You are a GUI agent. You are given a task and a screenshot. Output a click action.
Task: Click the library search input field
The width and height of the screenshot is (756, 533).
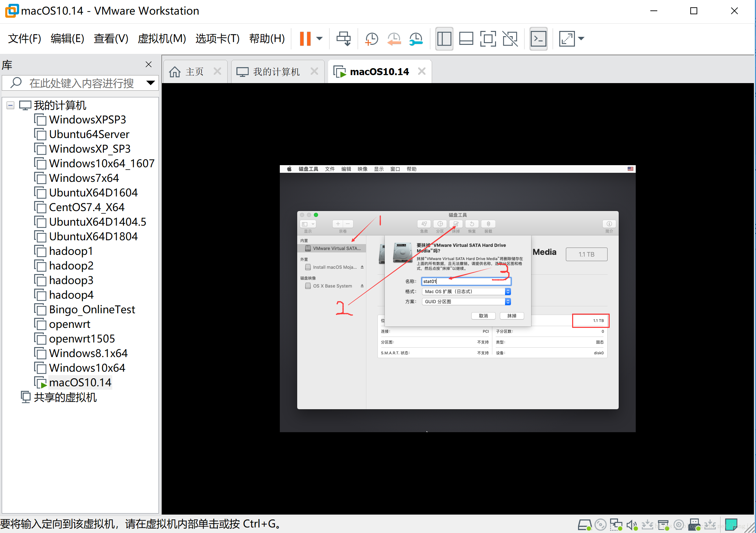tap(80, 83)
